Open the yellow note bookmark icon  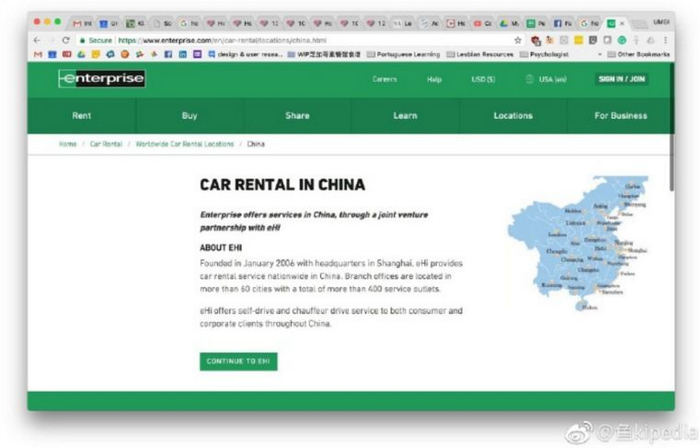pos(96,54)
